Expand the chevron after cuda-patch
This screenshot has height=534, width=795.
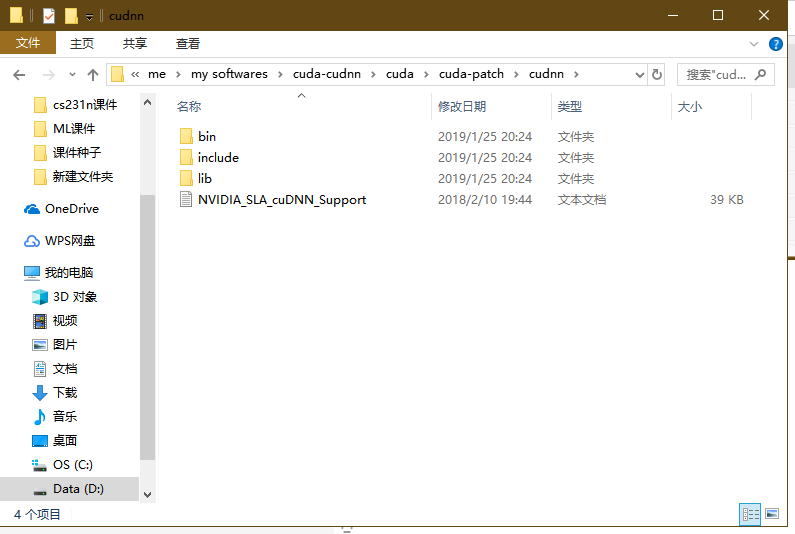(516, 75)
